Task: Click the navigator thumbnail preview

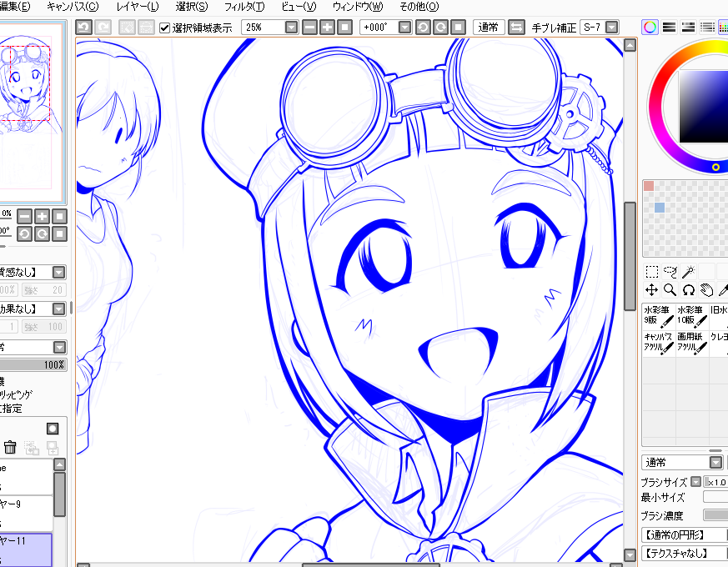Action: point(32,113)
